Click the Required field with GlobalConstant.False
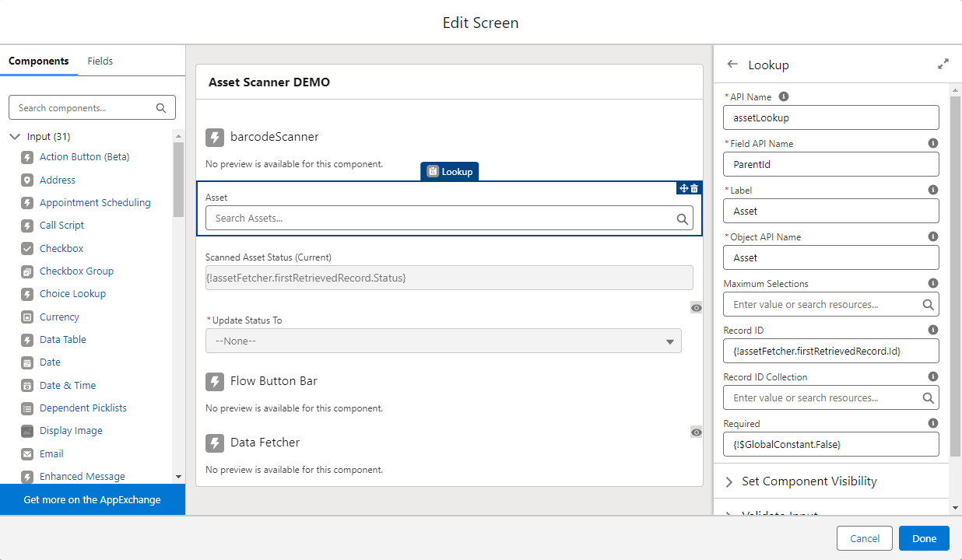 point(831,444)
